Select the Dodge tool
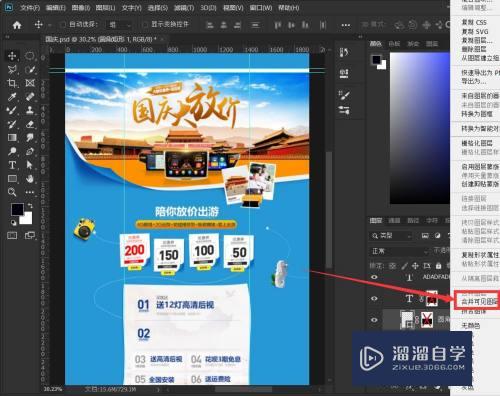This screenshot has width=500, height=396. point(12,151)
